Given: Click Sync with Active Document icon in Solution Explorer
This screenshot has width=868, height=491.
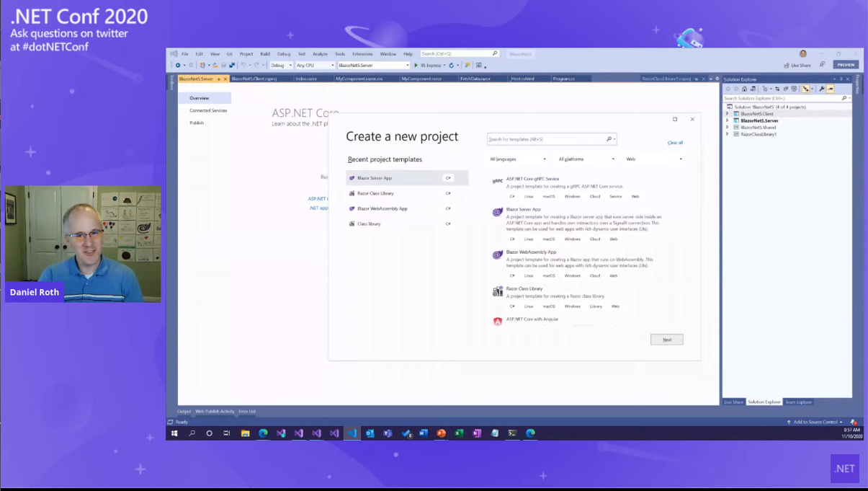Looking at the screenshot, I should 777,89.
